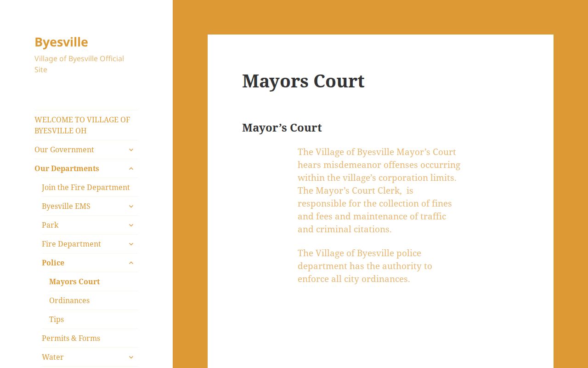This screenshot has height=368, width=588.
Task: Click the Mayors Court page heading
Action: tap(303, 81)
